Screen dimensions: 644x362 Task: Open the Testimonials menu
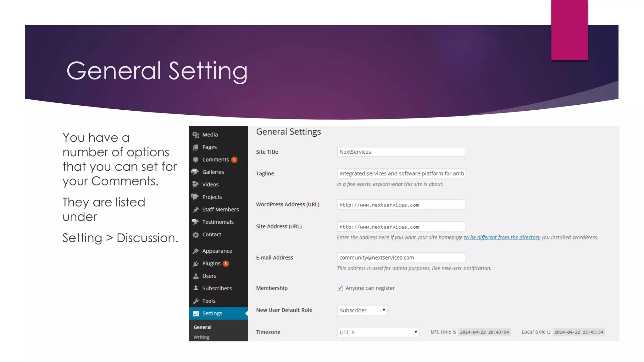pos(219,222)
